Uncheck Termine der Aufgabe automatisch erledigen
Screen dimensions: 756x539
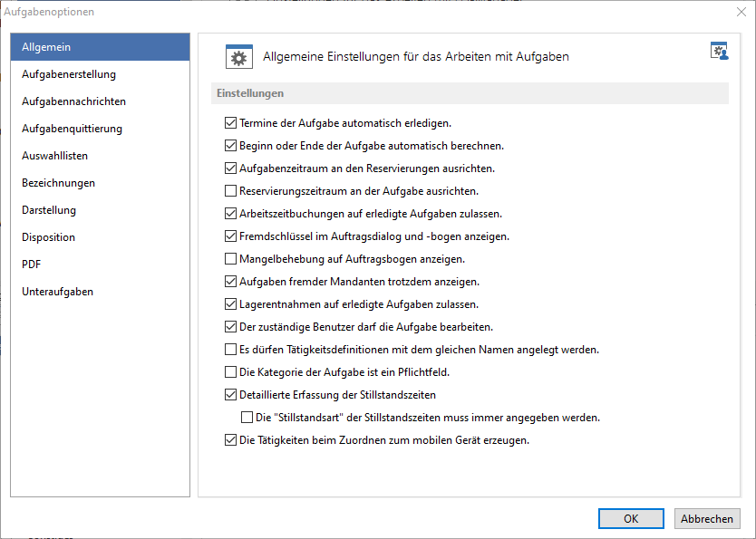230,123
